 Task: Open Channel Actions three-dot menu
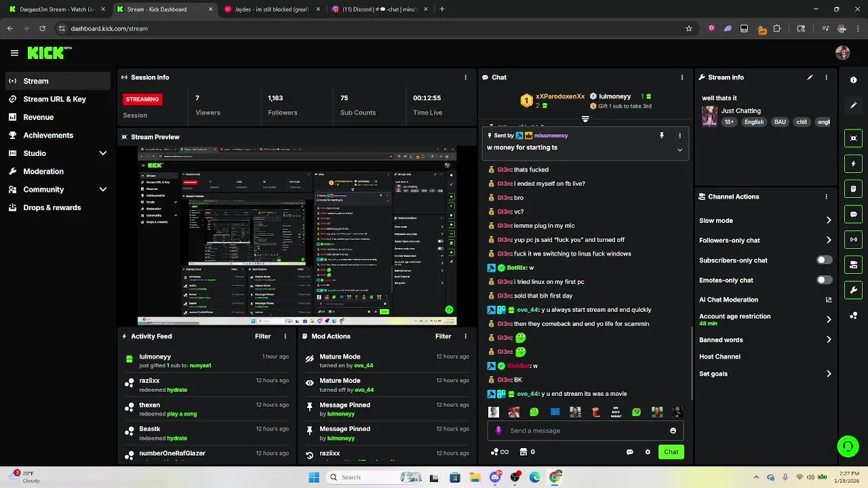pos(826,197)
